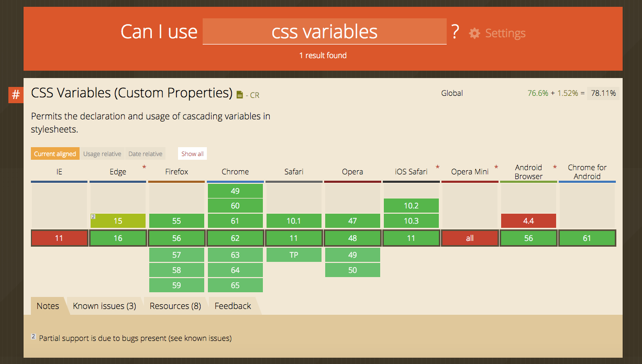Click the asterisk by Android Browser

555,168
